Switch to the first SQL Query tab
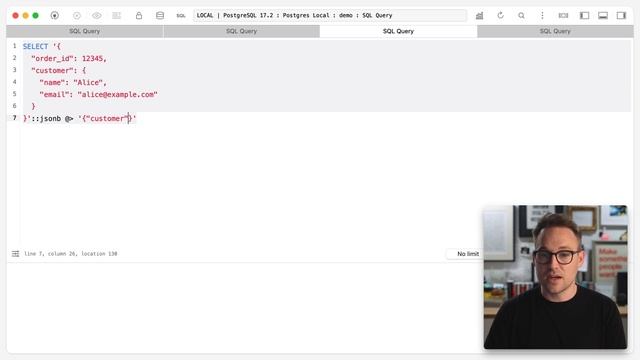 click(84, 31)
